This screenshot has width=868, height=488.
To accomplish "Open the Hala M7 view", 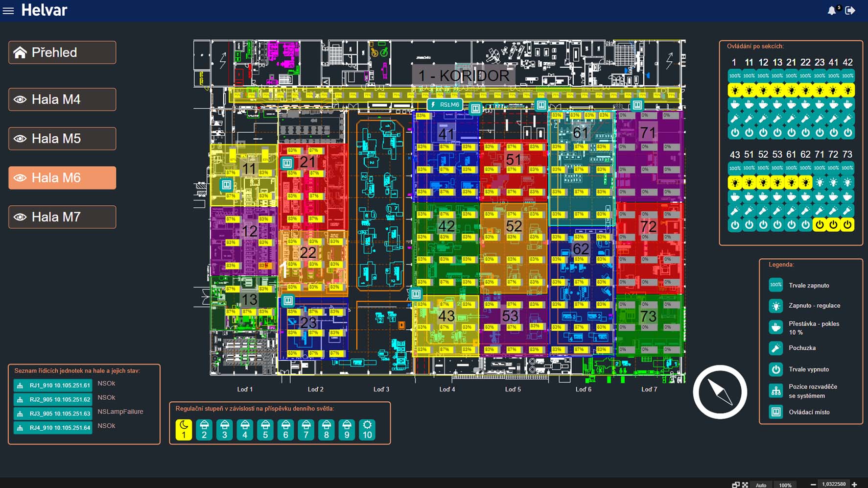I will click(x=62, y=217).
